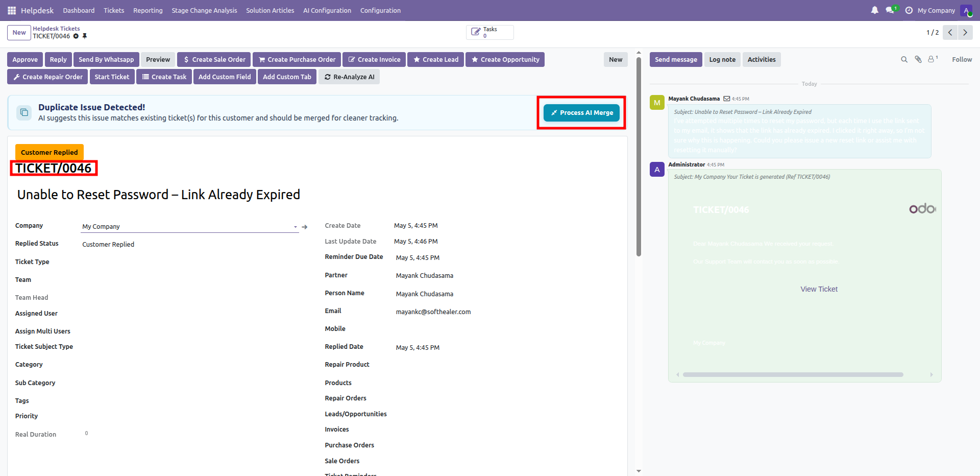Click the envelope icon on Mayank's message
The width and height of the screenshot is (980, 476).
point(727,99)
